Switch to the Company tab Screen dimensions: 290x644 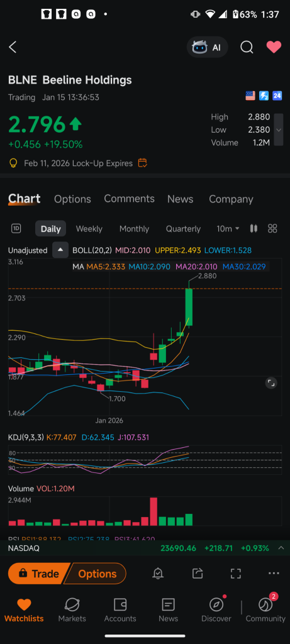pyautogui.click(x=231, y=199)
